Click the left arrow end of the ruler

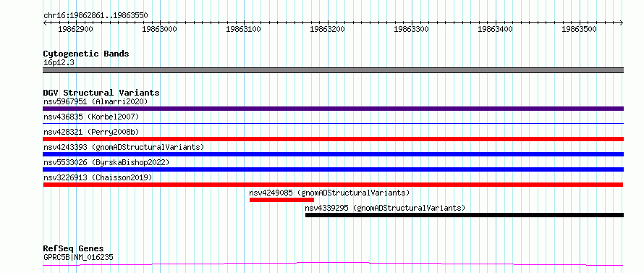45,22
